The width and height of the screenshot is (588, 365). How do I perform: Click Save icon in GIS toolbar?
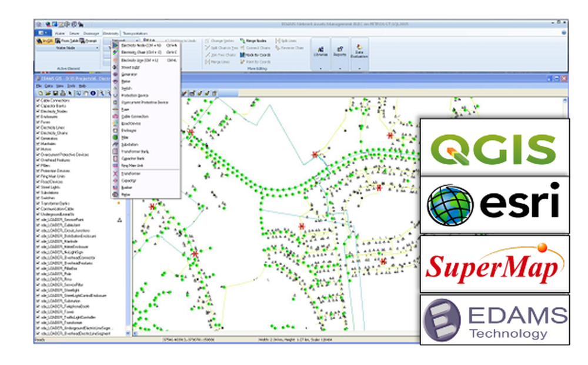pyautogui.click(x=55, y=93)
